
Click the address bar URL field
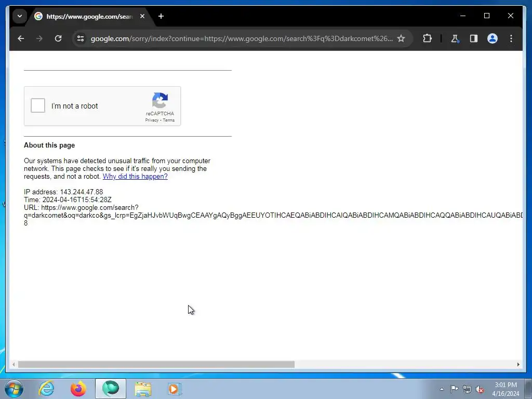tap(242, 38)
